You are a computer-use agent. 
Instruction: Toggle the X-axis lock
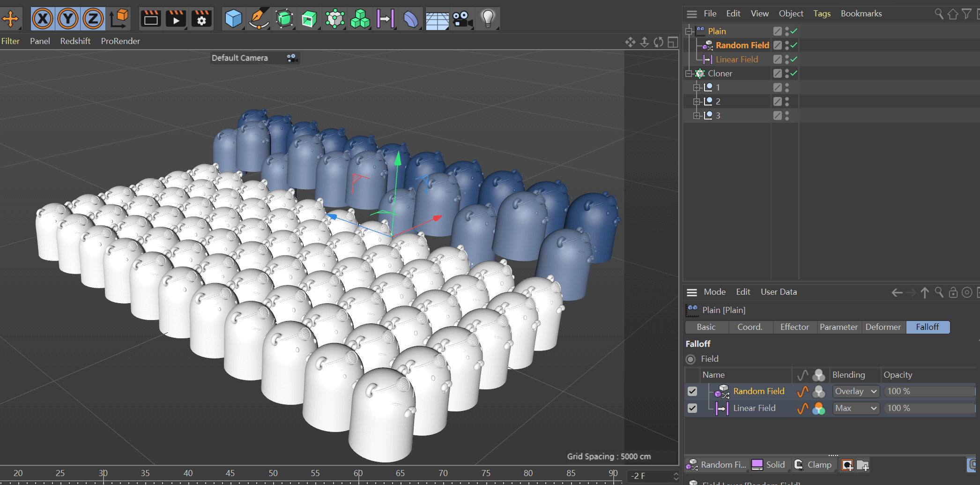pos(43,19)
